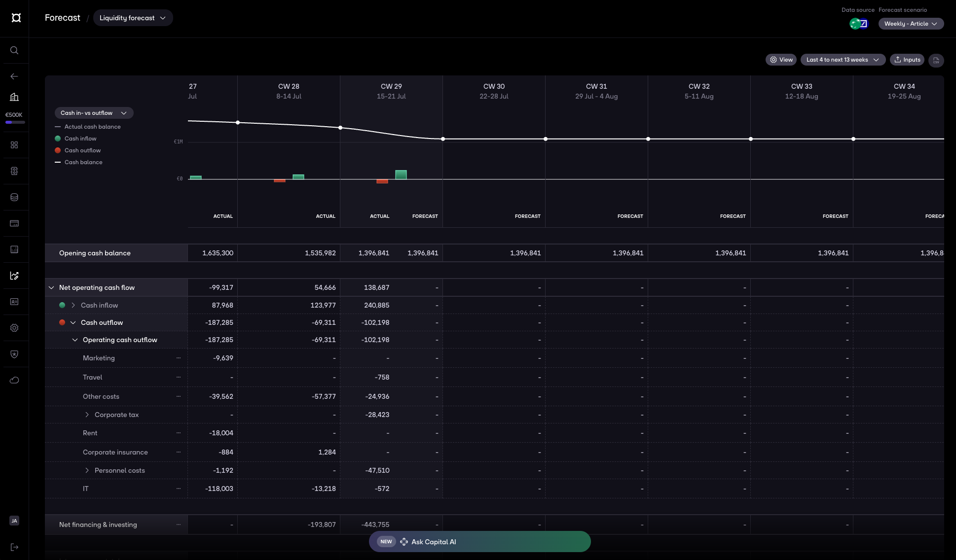The image size is (956, 560).
Task: Expand the Corporate tax row
Action: (87, 415)
